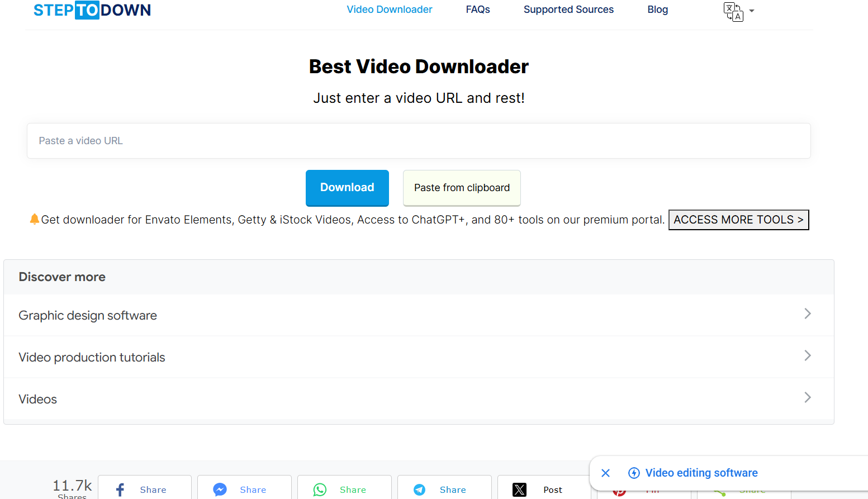Screen dimensions: 868x499
Task: Switch to the Blog section
Action: [x=657, y=9]
